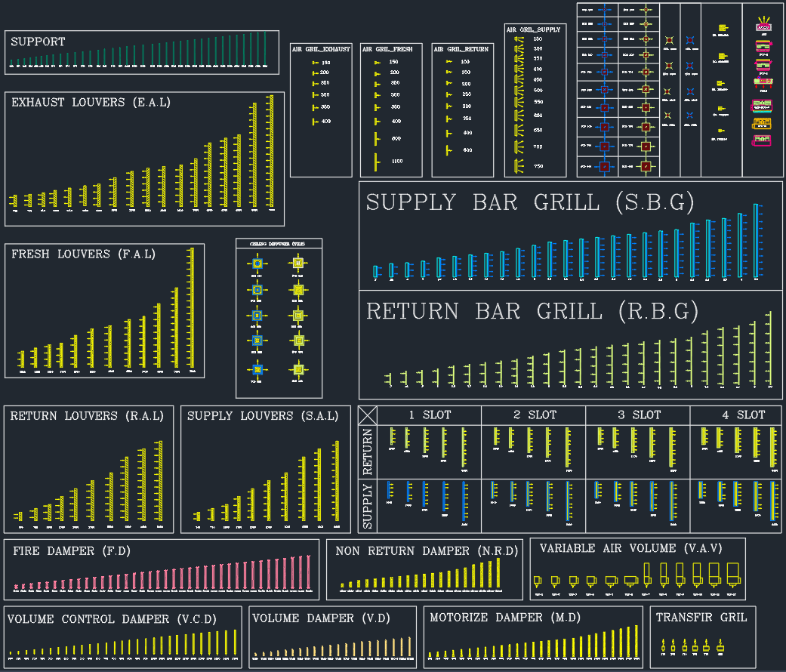786x672 pixels.
Task: Click the vertical RETURN row label
Action: coord(368,451)
